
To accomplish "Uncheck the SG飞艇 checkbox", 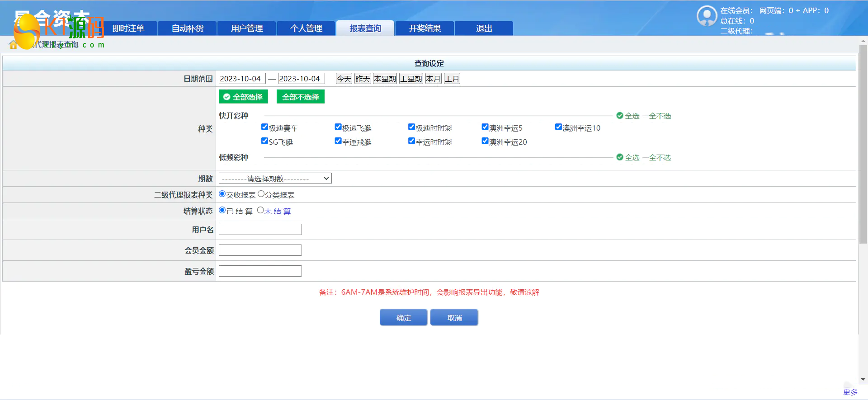I will click(265, 141).
